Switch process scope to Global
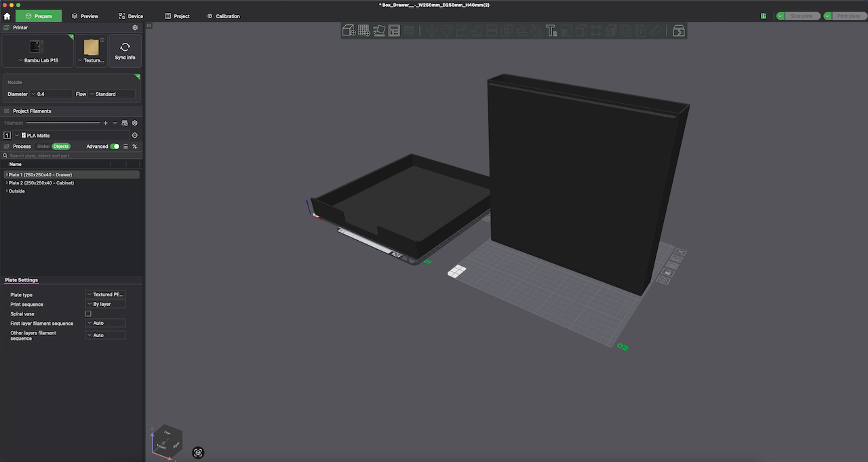Screen dimensions: 868x462 click(43, 147)
